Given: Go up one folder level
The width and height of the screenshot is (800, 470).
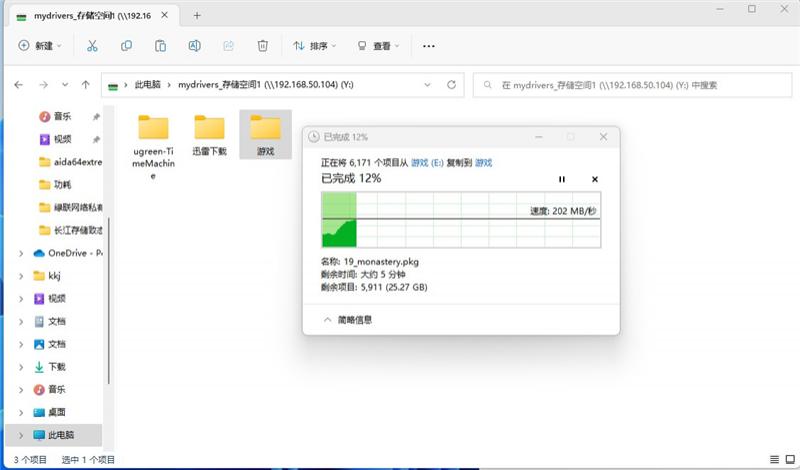Looking at the screenshot, I should tap(86, 85).
